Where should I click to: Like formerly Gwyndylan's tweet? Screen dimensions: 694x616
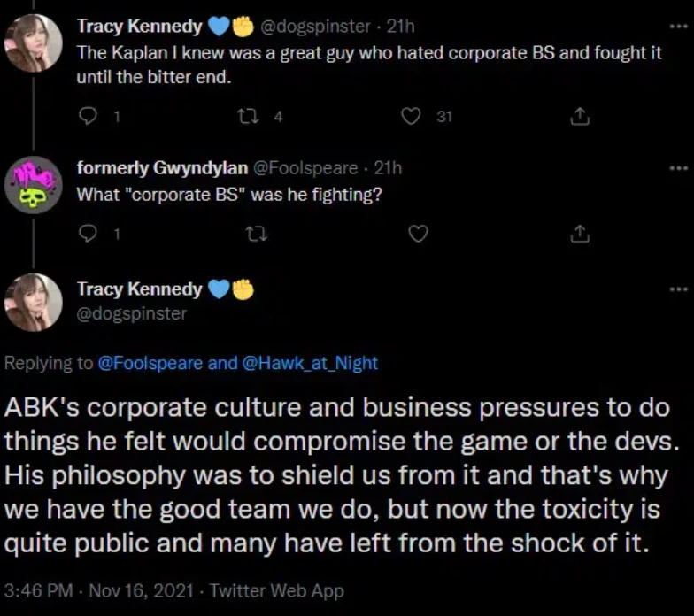pos(419,233)
